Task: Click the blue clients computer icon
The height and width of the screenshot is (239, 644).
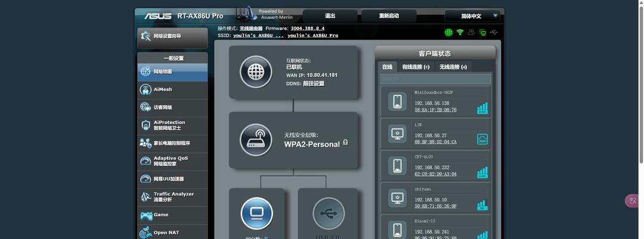Action: pos(256,213)
